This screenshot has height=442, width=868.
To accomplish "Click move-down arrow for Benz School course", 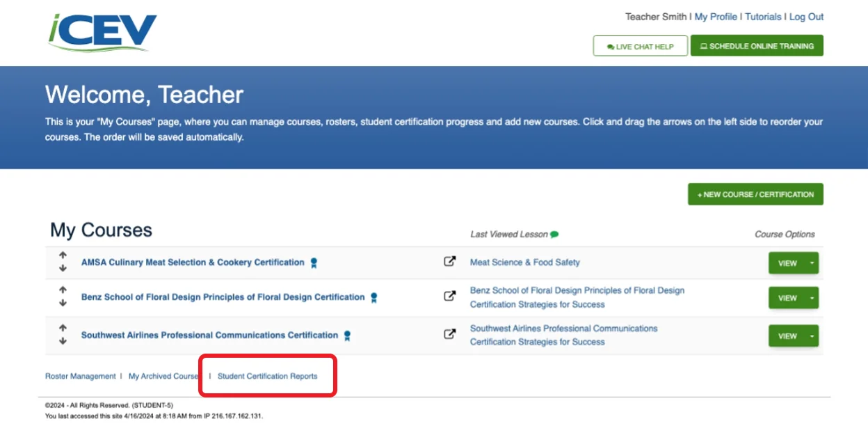I will 63,303.
